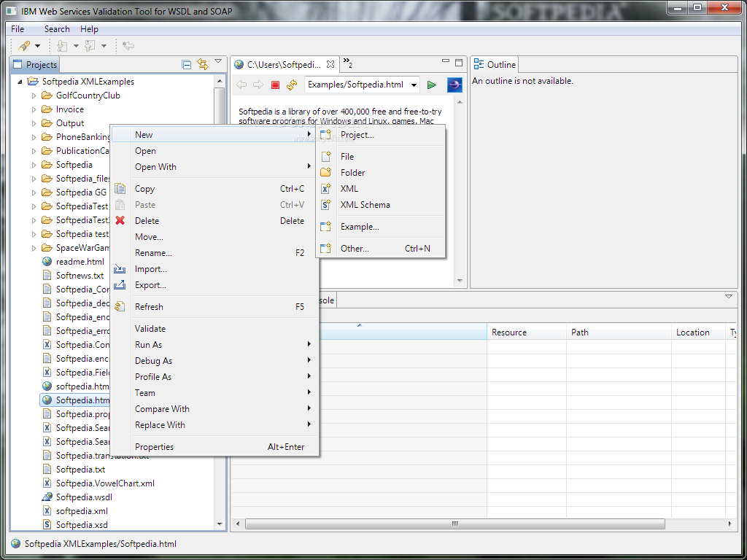Click Export... in context menu
Image resolution: width=747 pixels, height=560 pixels.
click(x=214, y=285)
